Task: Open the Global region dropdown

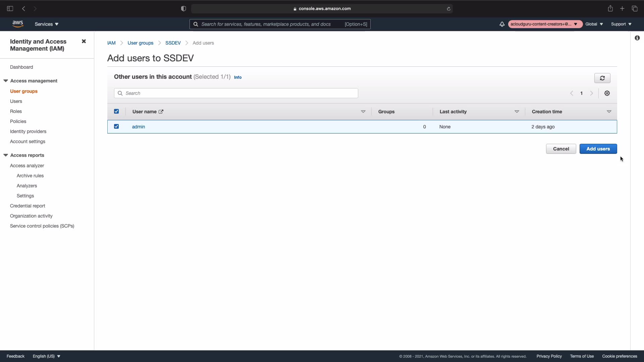Action: pos(594,24)
